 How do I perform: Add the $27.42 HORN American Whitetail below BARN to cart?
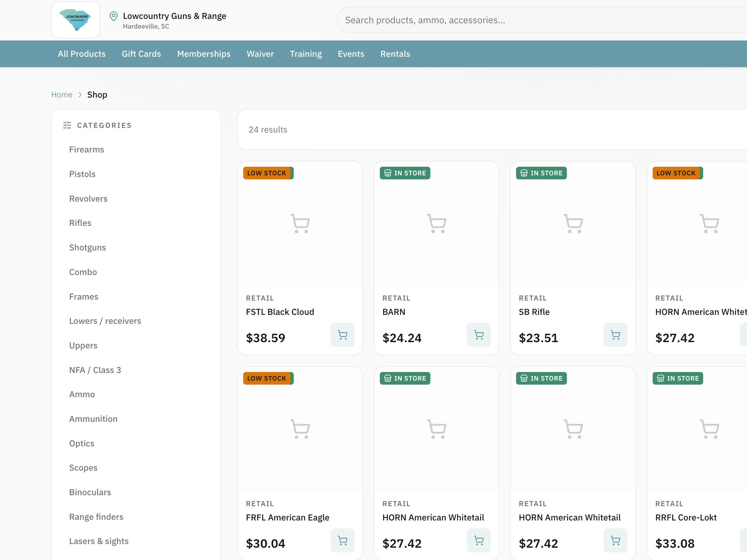(479, 540)
